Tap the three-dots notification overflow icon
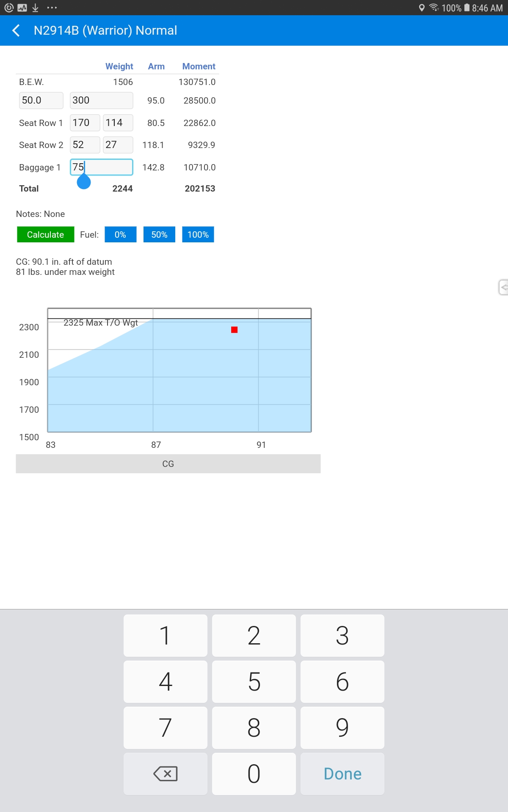 (52, 8)
